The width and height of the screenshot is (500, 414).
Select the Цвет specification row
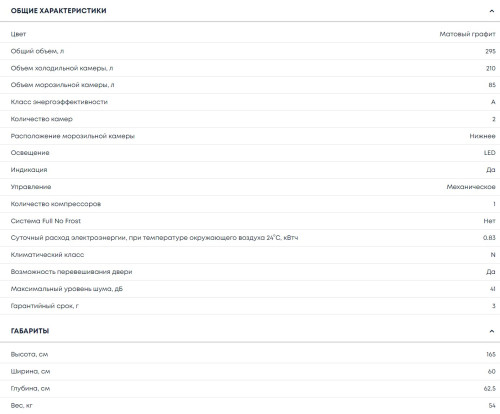click(250, 34)
